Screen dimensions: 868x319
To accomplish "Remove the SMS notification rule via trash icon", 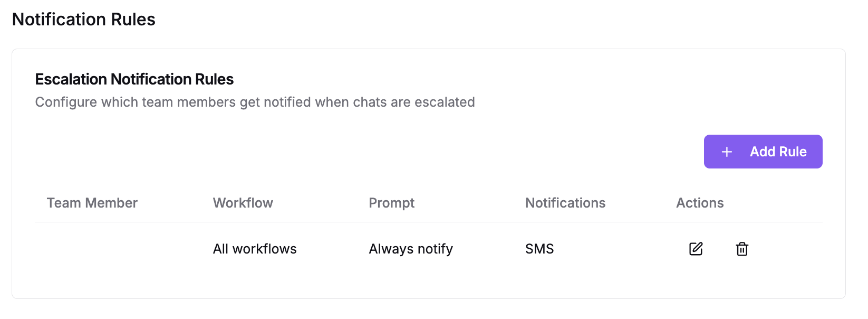I will pos(742,249).
